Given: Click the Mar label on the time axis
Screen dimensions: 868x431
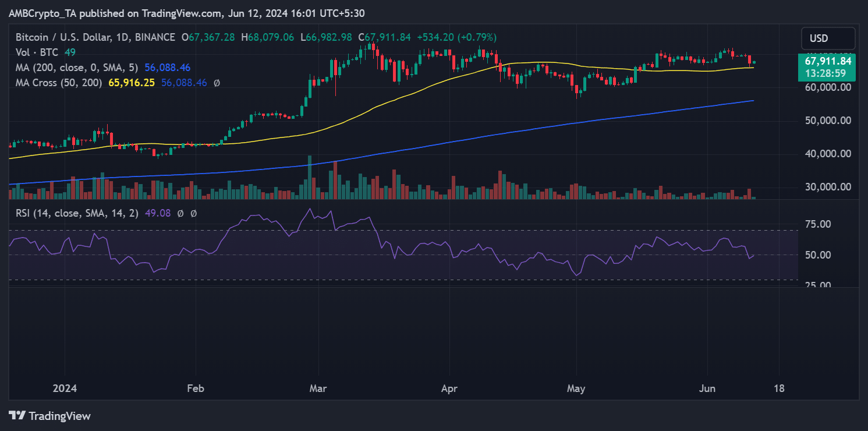Looking at the screenshot, I should (318, 388).
